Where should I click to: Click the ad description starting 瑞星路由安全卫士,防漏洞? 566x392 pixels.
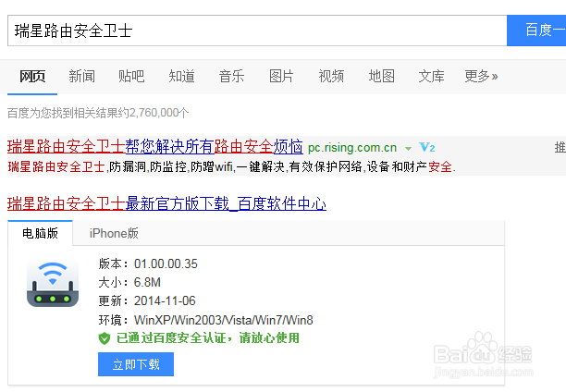231,166
